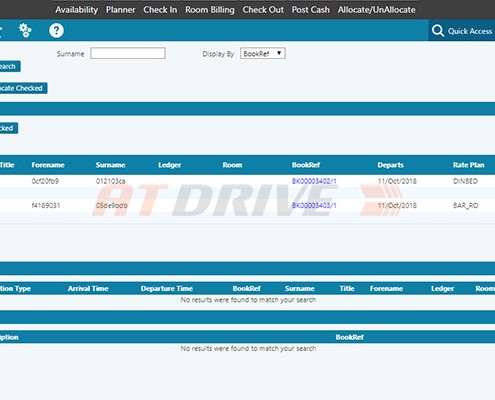Screen dimensions: 495x400
Task: Open the Availability menu
Action: point(77,10)
